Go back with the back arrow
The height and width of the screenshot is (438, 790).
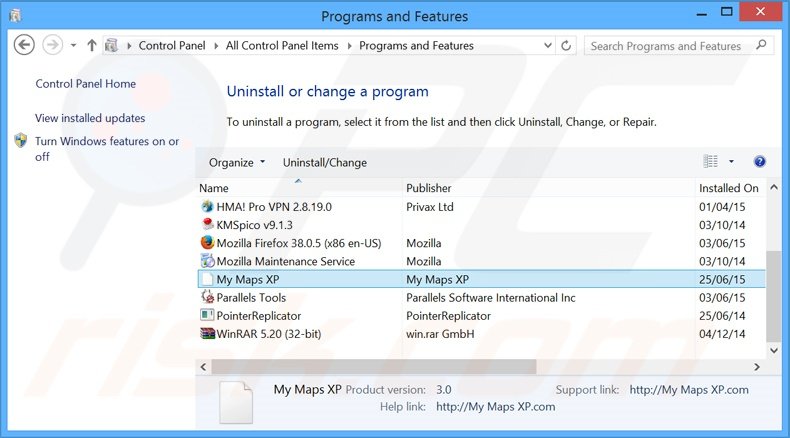24,45
